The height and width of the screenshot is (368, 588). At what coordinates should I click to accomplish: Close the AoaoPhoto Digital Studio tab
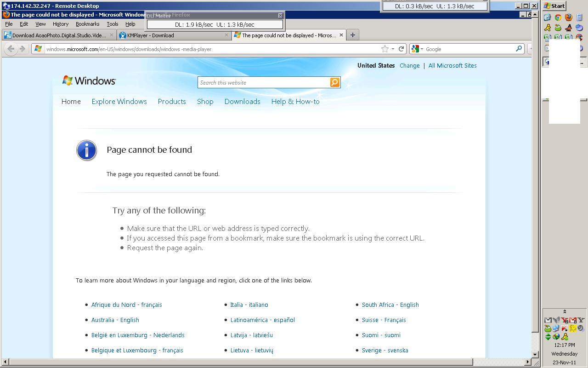(111, 35)
